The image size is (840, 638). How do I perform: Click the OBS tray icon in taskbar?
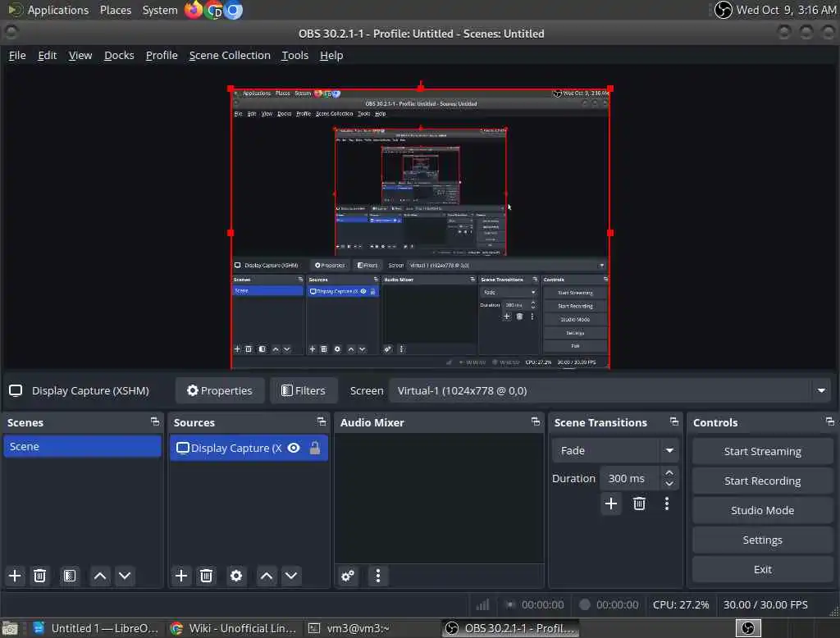click(x=748, y=628)
